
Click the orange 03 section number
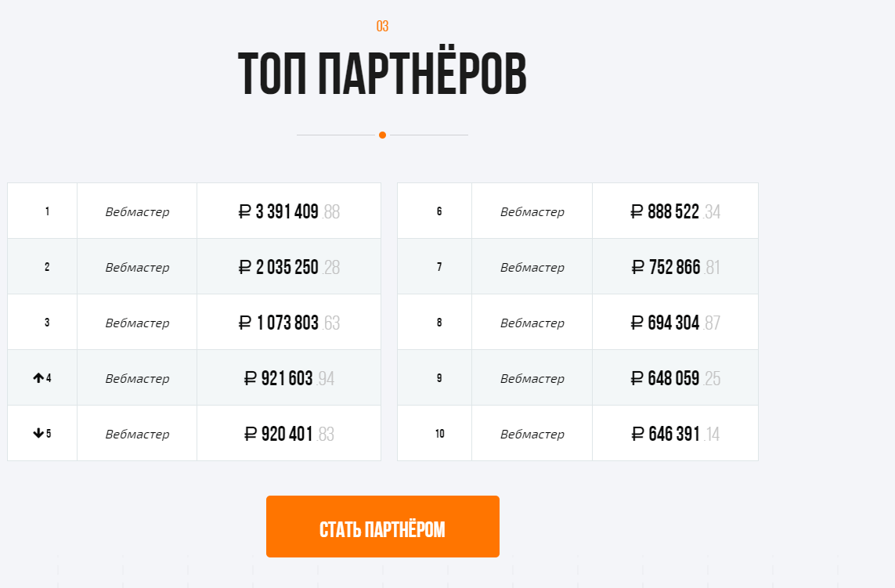pyautogui.click(x=382, y=27)
